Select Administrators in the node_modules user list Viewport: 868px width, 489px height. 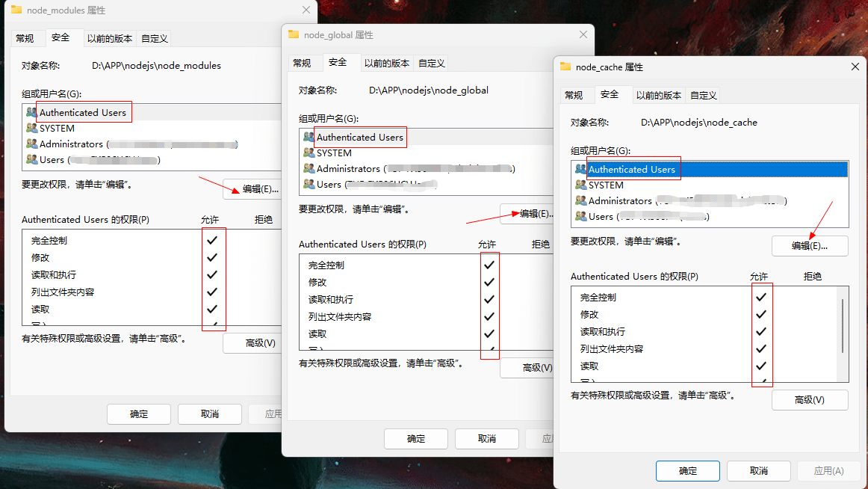point(71,144)
